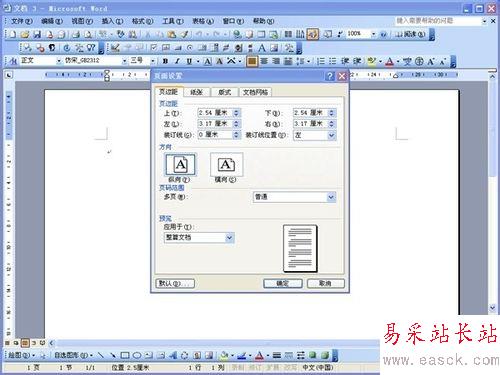
Task: Click the Format Painter brush icon
Action: pos(184,34)
